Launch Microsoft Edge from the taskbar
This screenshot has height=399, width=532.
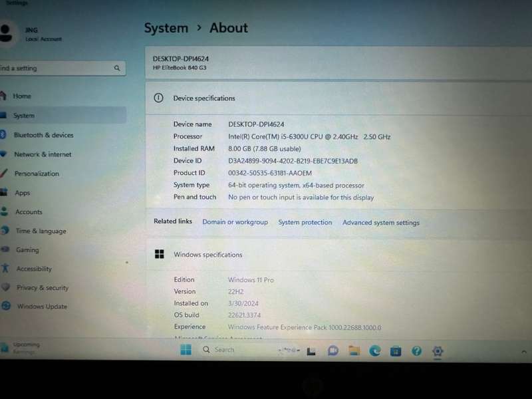pyautogui.click(x=375, y=351)
